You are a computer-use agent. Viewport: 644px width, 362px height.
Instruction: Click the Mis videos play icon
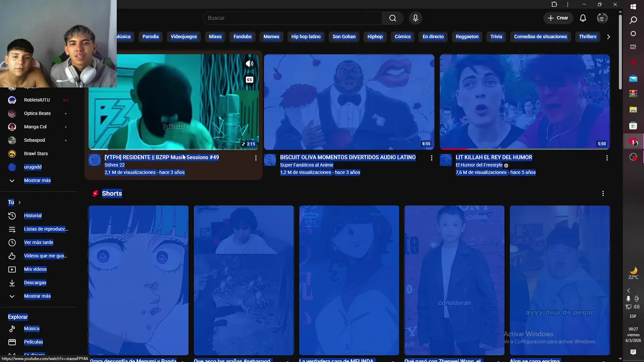[x=12, y=269]
